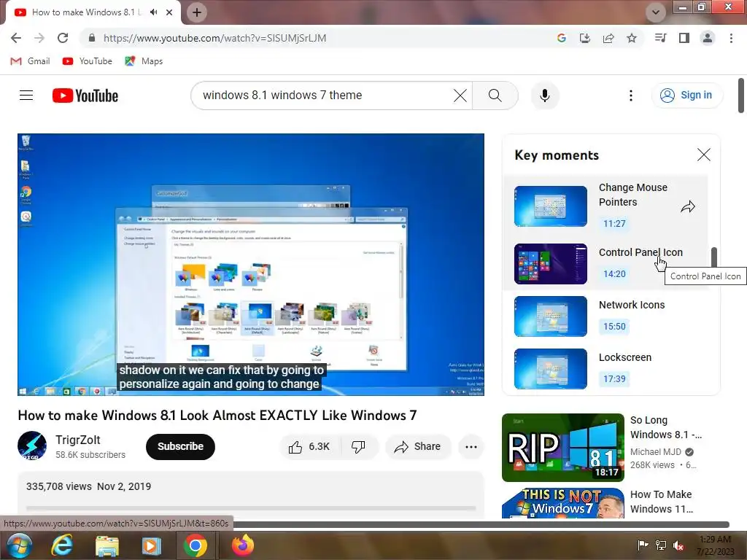This screenshot has height=560, width=747.
Task: Share the video
Action: coord(418,447)
